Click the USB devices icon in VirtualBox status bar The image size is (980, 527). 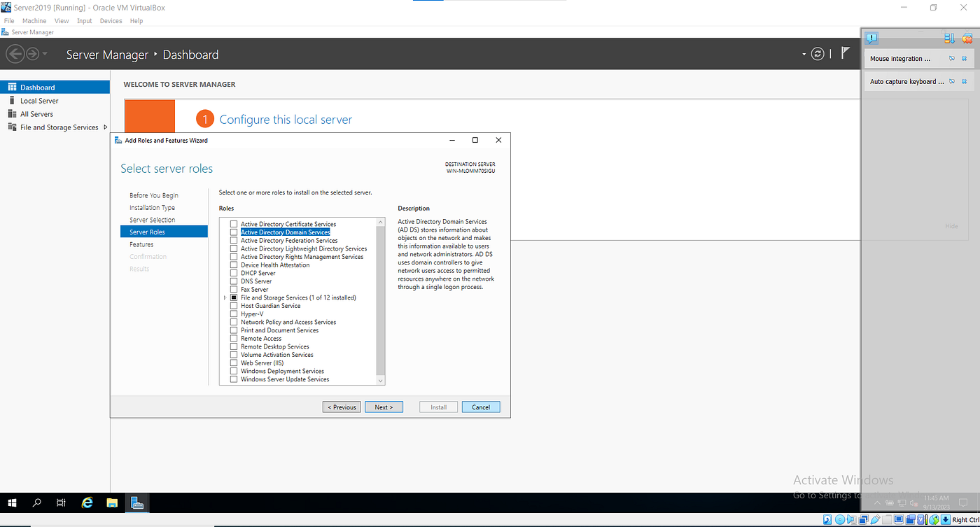click(x=876, y=519)
